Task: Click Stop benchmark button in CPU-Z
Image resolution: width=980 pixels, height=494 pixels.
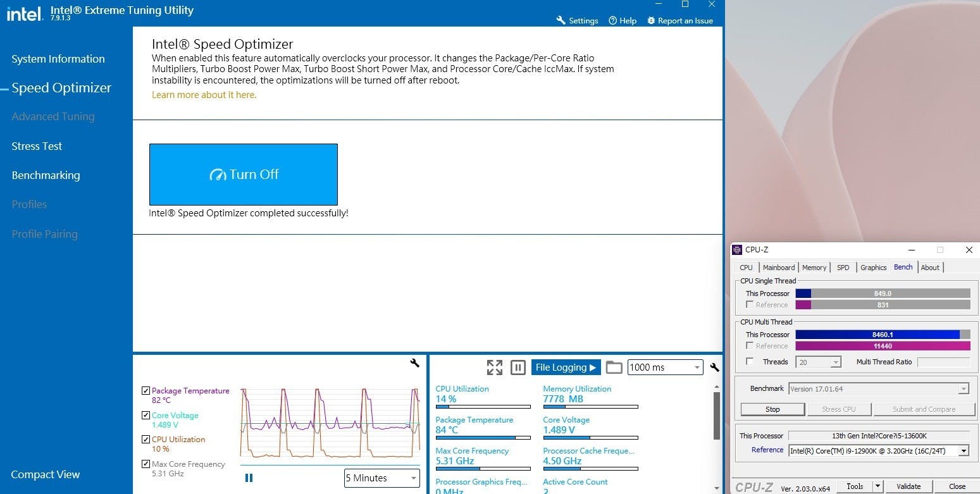Action: tap(772, 409)
